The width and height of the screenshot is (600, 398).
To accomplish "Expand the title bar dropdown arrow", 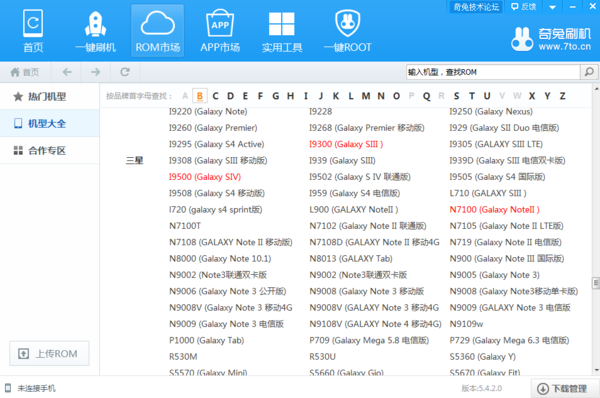I will point(552,7).
